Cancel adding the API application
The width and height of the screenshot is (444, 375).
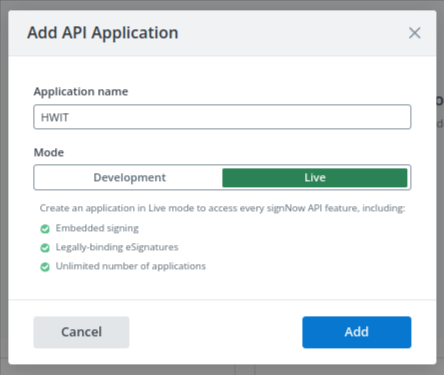81,332
